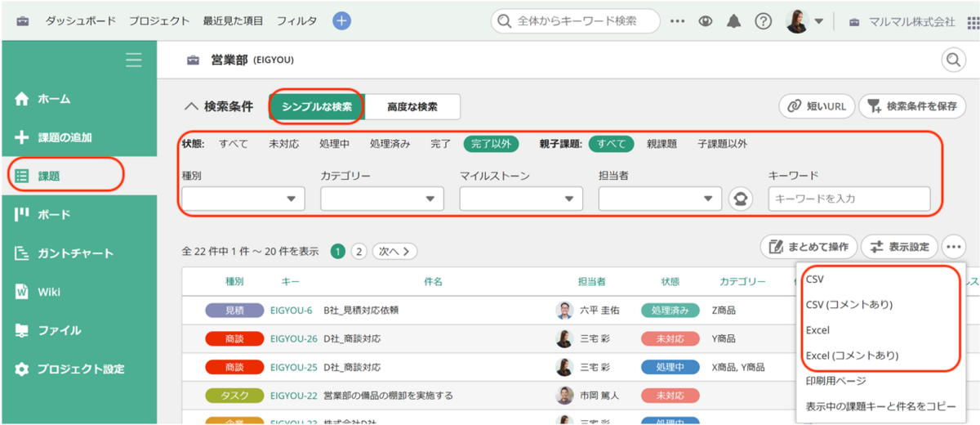Open notifications bell icon
This screenshot has width=980, height=425.
click(734, 22)
